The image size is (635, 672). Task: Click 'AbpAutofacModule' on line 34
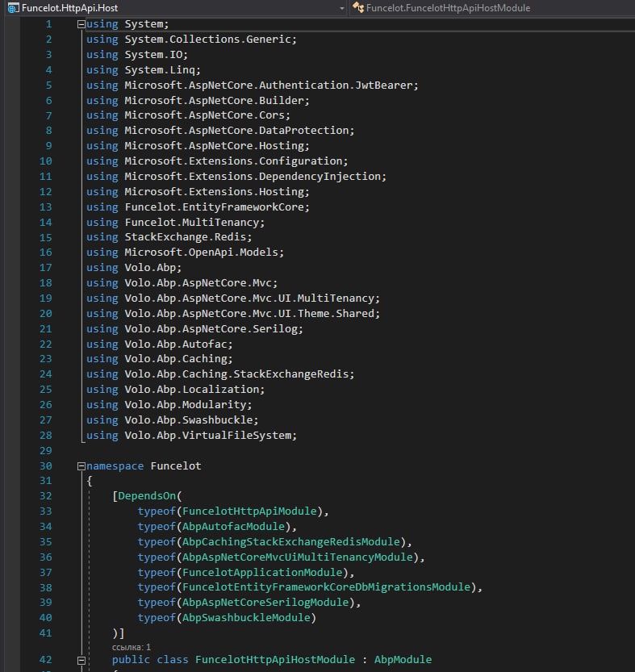[x=233, y=527]
